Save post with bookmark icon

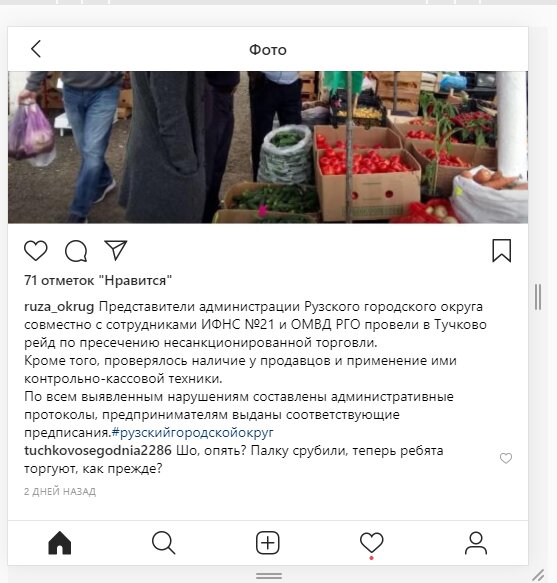(502, 251)
